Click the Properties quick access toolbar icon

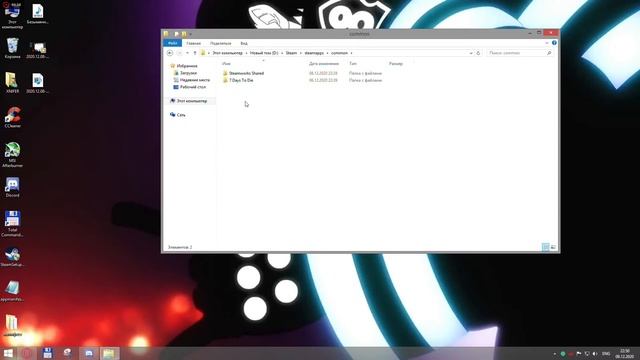(176, 34)
